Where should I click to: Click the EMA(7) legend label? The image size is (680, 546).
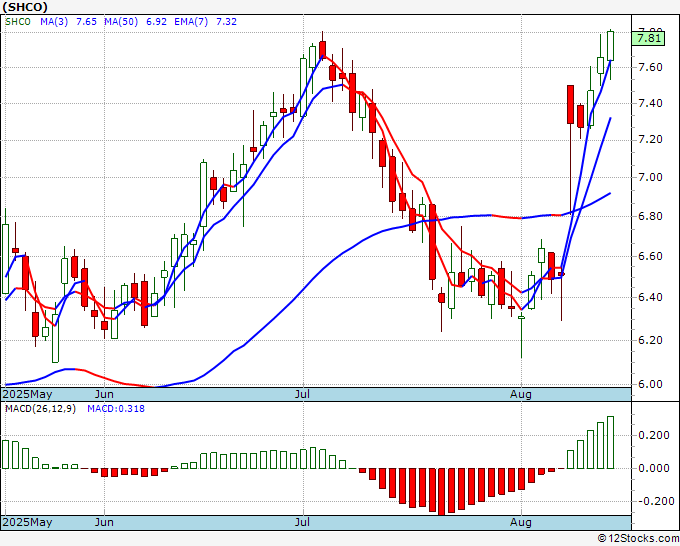click(x=191, y=22)
